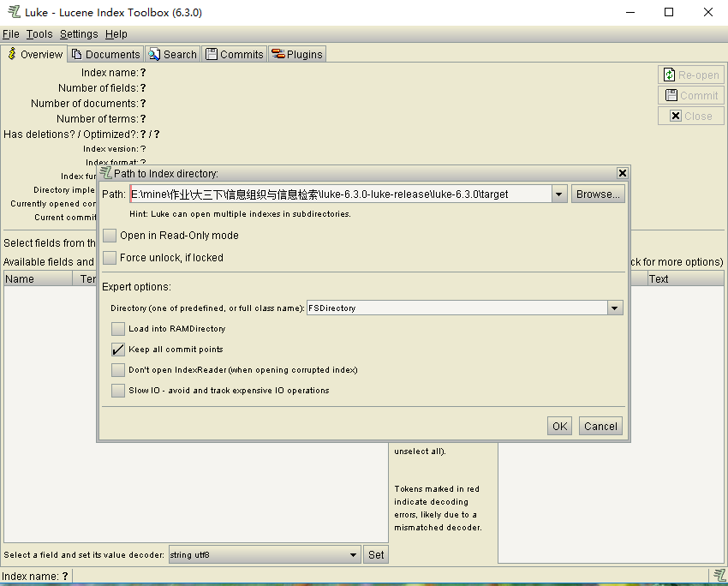Click the Name column header
The height and width of the screenshot is (586, 728).
38,279
